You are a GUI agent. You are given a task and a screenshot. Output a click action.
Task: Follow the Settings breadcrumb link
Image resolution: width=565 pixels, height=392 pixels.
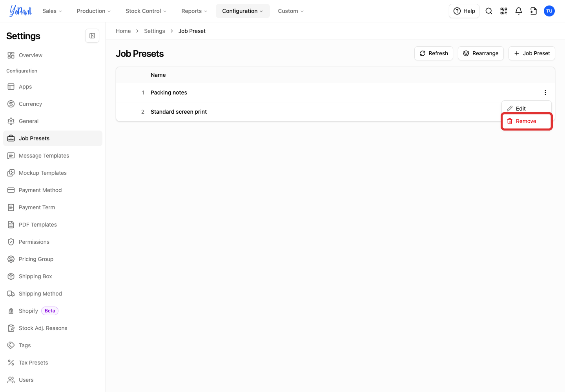[x=155, y=31]
